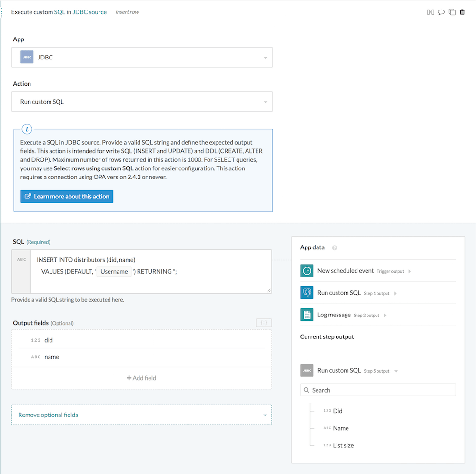
Task: Collapse the Remove optional fields dropdown
Action: (x=265, y=415)
